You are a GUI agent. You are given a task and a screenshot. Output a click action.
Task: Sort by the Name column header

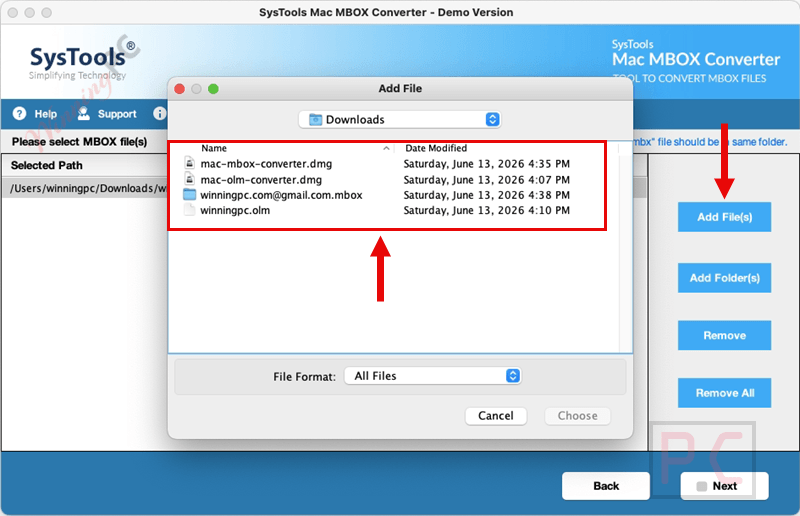(x=214, y=148)
